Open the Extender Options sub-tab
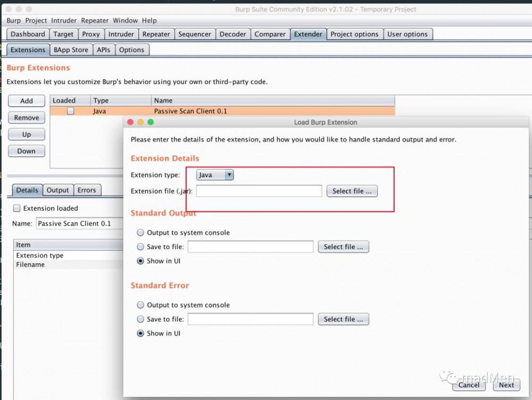Image resolution: width=532 pixels, height=400 pixels. (131, 50)
